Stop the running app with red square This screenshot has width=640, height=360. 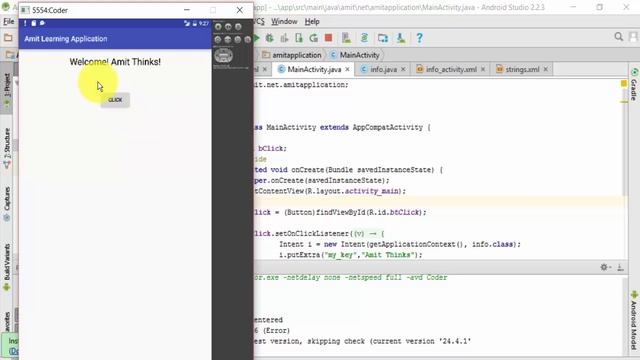(x=328, y=38)
